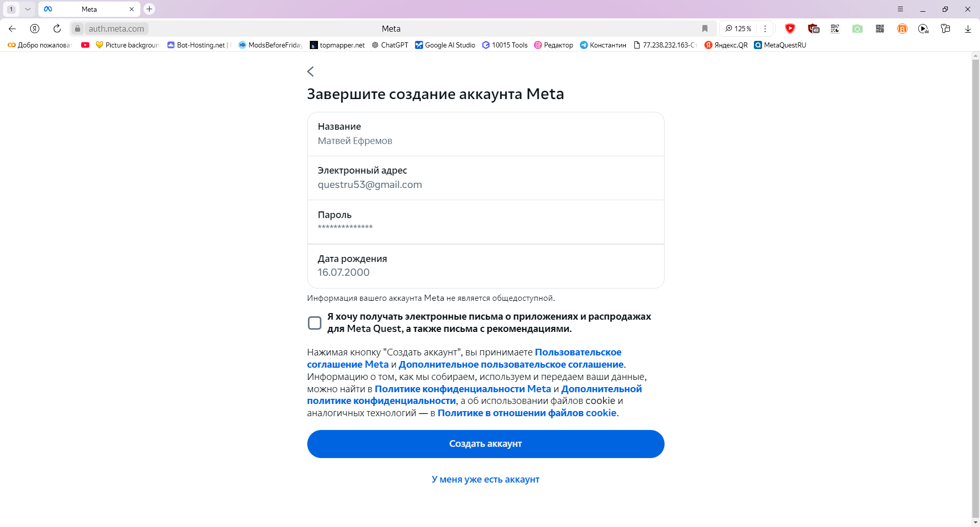The height and width of the screenshot is (527, 980).
Task: Open the browser hamburger menu
Action: click(x=900, y=9)
